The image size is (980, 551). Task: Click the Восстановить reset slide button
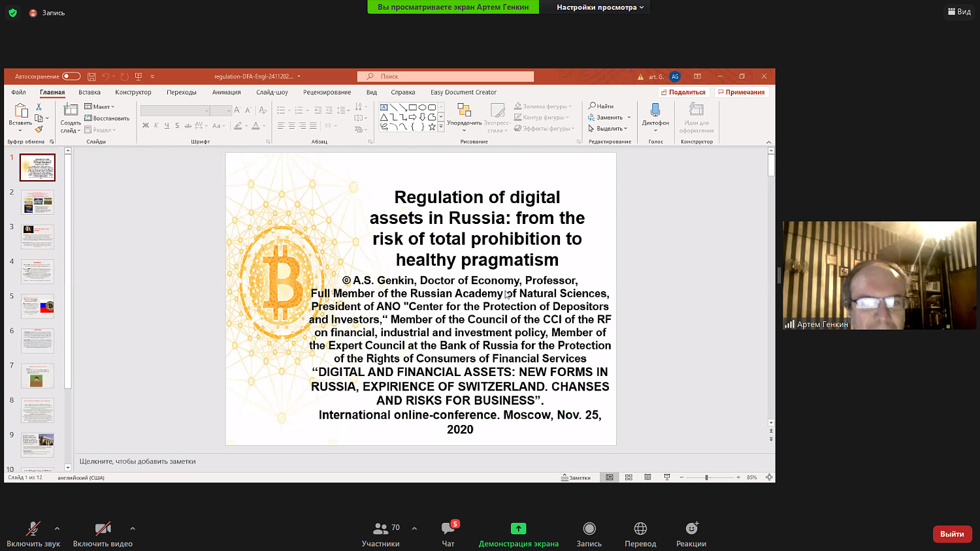106,118
